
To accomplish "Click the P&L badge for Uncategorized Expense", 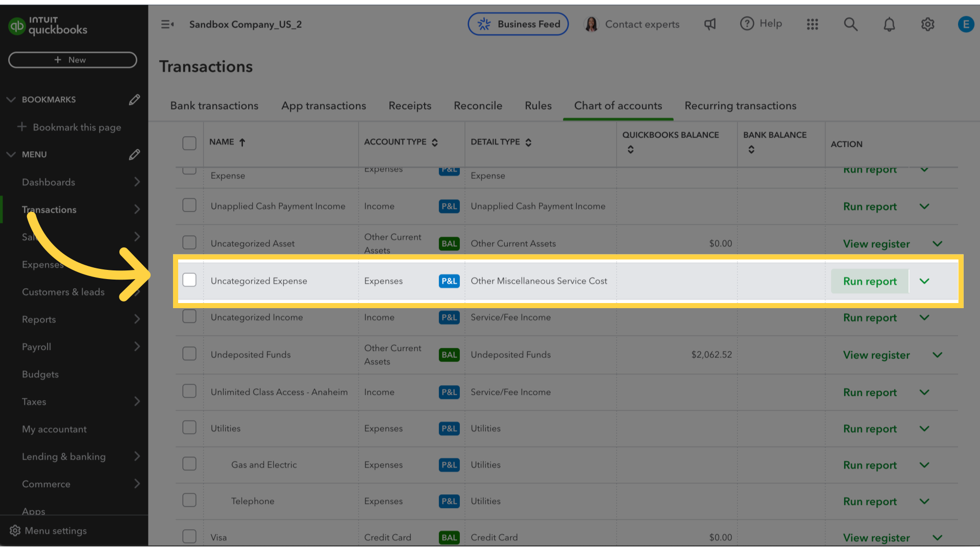I will [x=449, y=281].
